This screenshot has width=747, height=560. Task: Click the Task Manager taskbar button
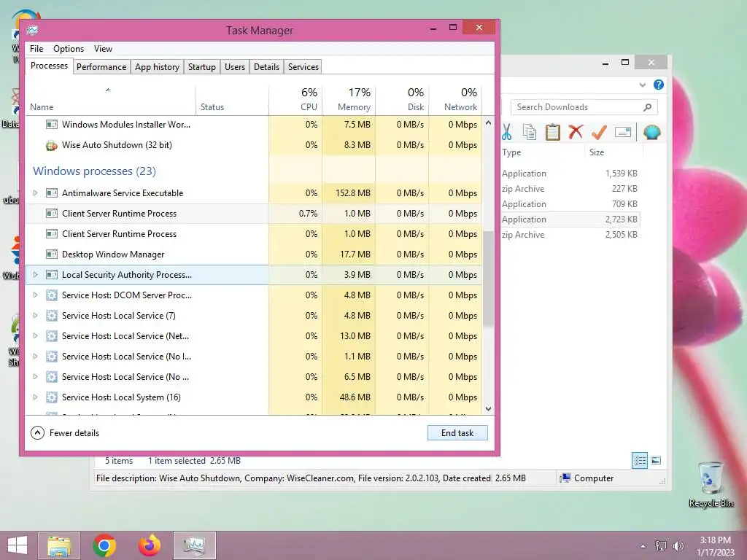[194, 545]
